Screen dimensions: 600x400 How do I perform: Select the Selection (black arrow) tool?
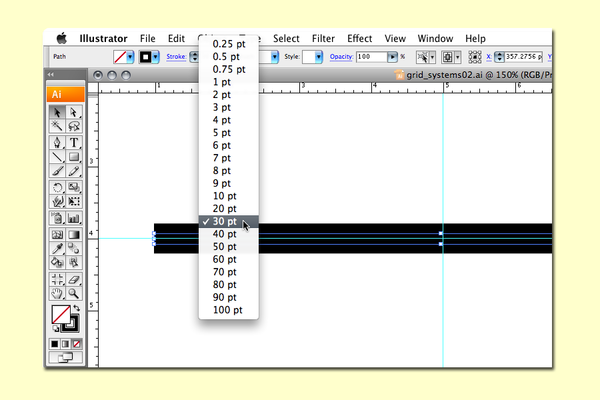tap(57, 113)
